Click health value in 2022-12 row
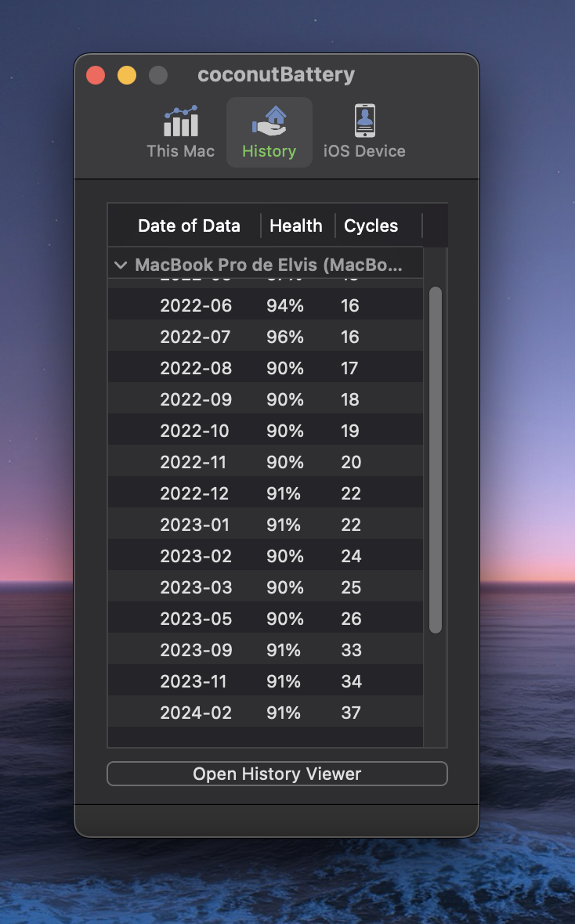Screen dimensions: 575x924 coord(283,493)
